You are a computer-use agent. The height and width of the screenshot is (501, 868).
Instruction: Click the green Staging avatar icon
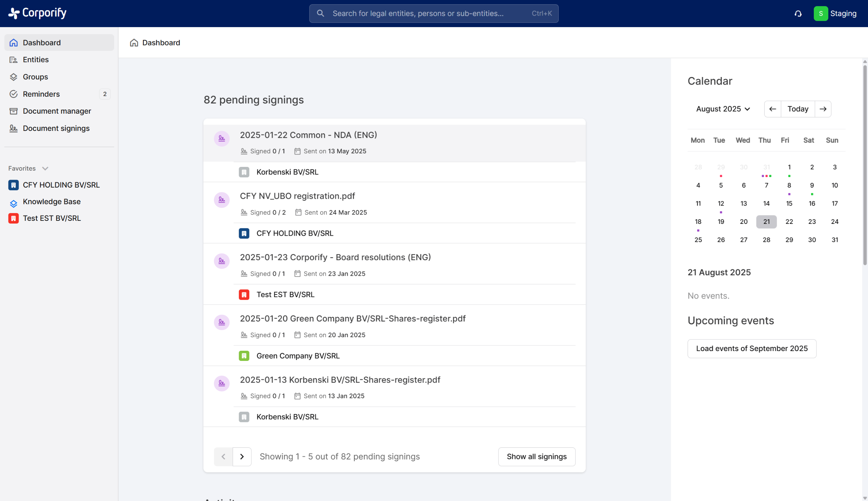(821, 14)
